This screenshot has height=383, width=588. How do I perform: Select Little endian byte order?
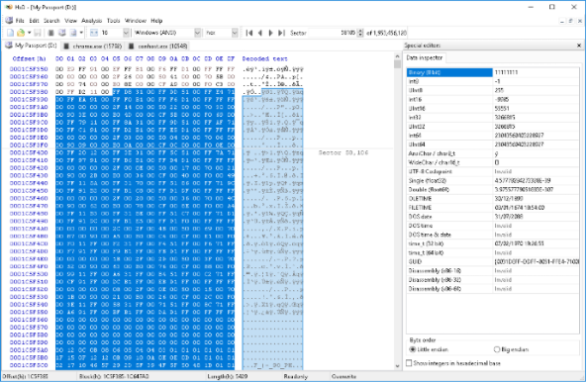[x=413, y=349]
